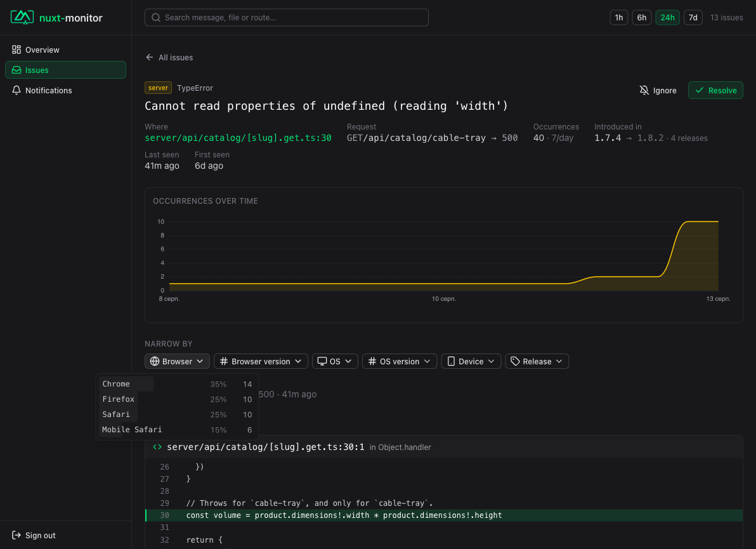The height and width of the screenshot is (549, 756).
Task: Switch time range to 6h
Action: [x=642, y=17]
